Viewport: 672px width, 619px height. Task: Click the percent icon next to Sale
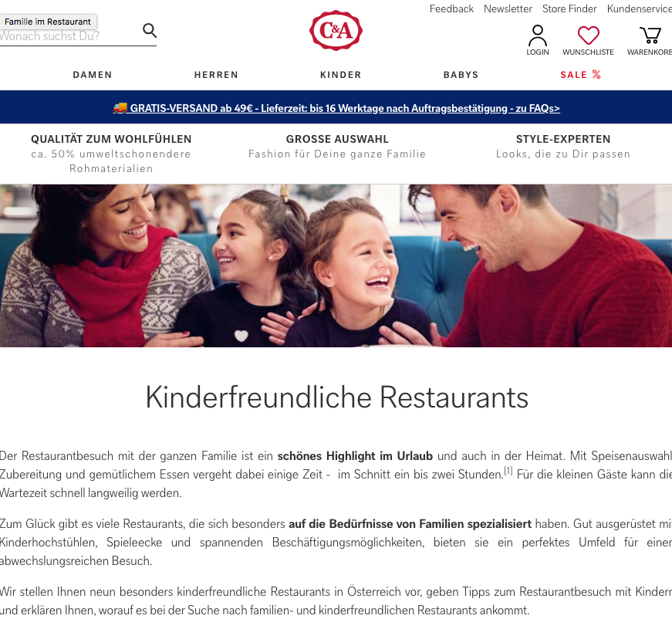[596, 74]
